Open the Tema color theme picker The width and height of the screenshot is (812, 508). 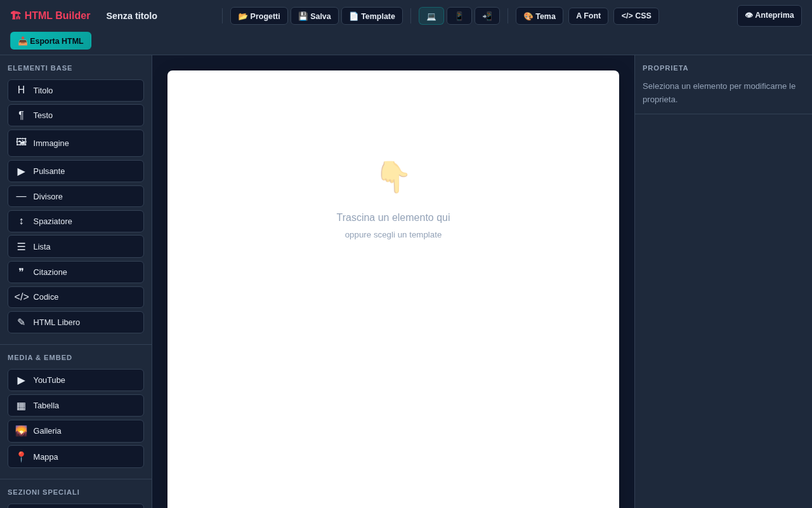pyautogui.click(x=539, y=15)
